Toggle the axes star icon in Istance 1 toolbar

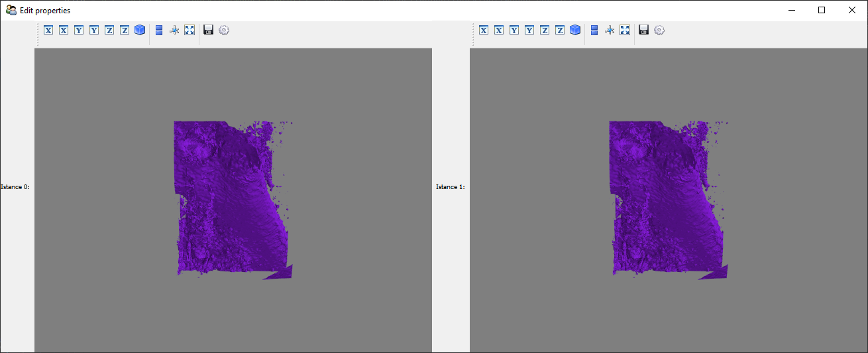click(x=610, y=30)
